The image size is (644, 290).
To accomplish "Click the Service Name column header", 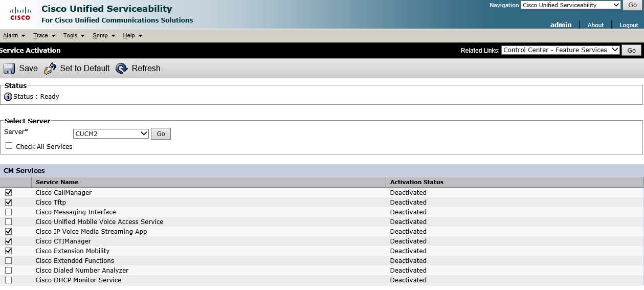I will pos(57,182).
